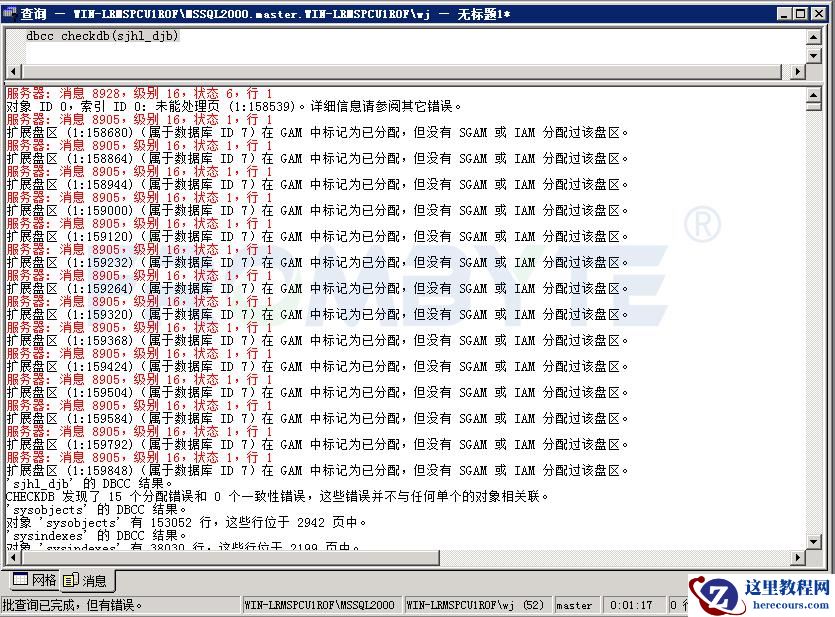Select the extent line for (1:159584)
This screenshot has width=835, height=617.
coord(317,419)
